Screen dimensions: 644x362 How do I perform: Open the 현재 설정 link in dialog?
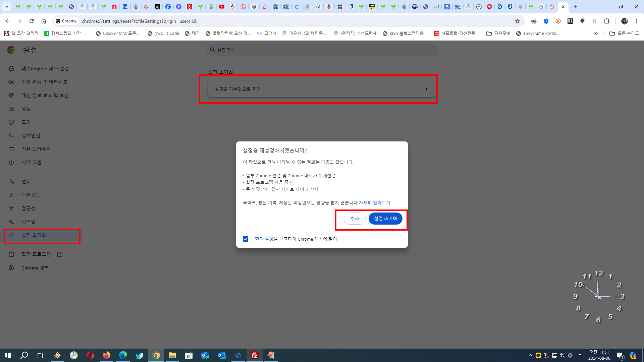coord(264,239)
